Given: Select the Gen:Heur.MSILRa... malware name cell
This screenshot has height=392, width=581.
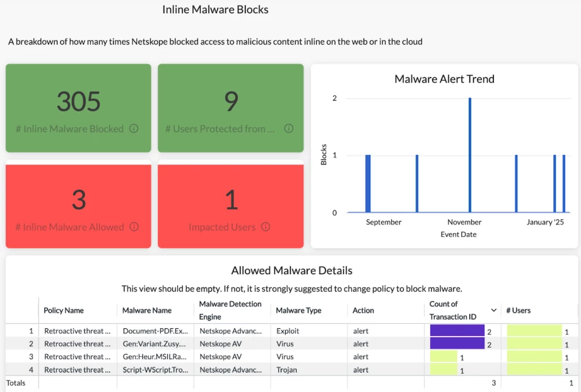Looking at the screenshot, I should click(155, 357).
